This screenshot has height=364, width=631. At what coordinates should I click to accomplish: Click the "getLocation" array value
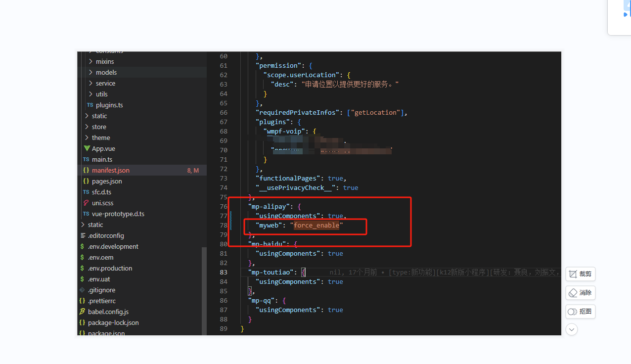pyautogui.click(x=375, y=112)
